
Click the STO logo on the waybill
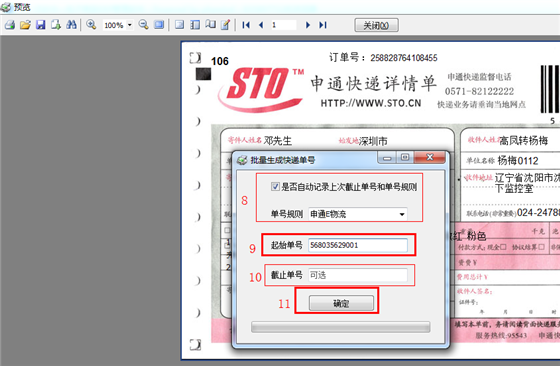[x=261, y=89]
